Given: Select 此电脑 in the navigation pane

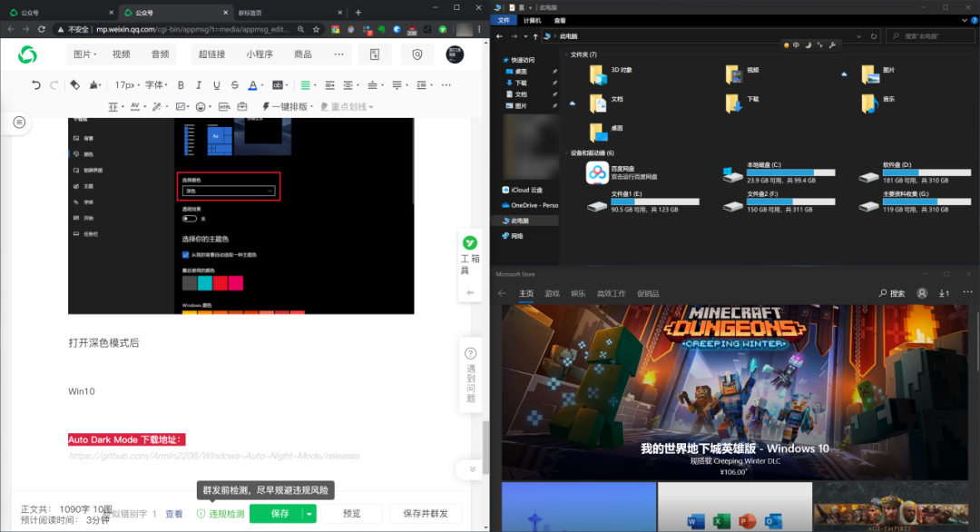Looking at the screenshot, I should [520, 221].
